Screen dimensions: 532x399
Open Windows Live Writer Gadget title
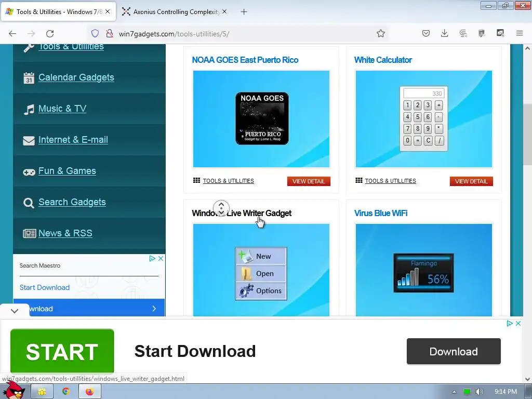pos(242,214)
